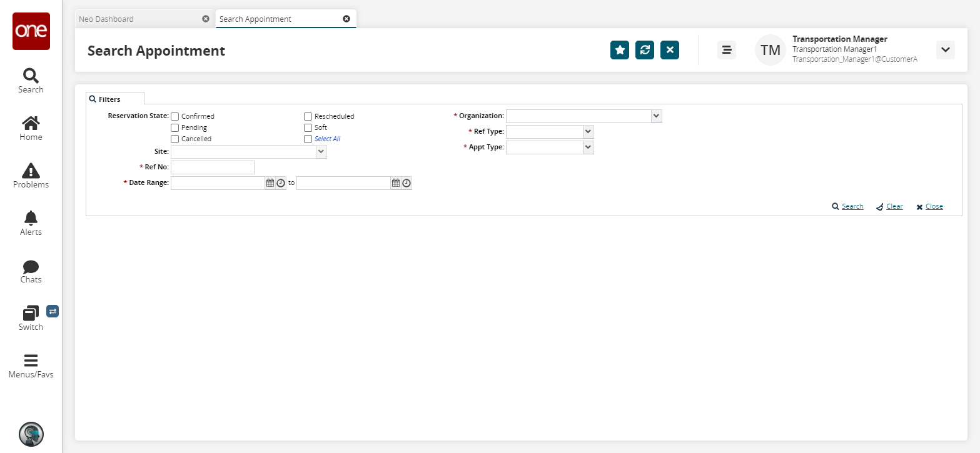Expand the Site dropdown list

(x=321, y=152)
